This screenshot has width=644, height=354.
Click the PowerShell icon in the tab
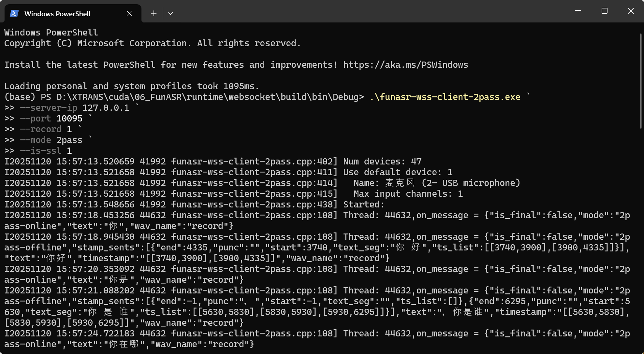pos(14,13)
